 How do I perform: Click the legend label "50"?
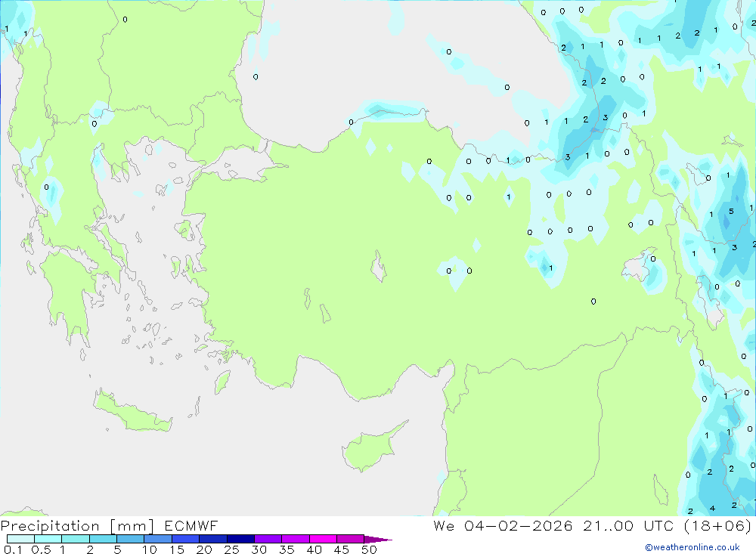[369, 549]
